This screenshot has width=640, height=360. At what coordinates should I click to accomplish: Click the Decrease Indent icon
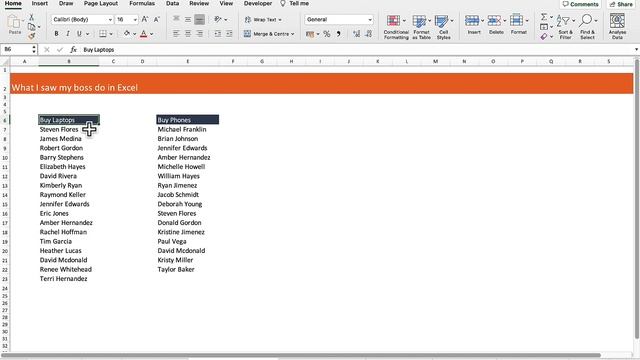coord(218,33)
